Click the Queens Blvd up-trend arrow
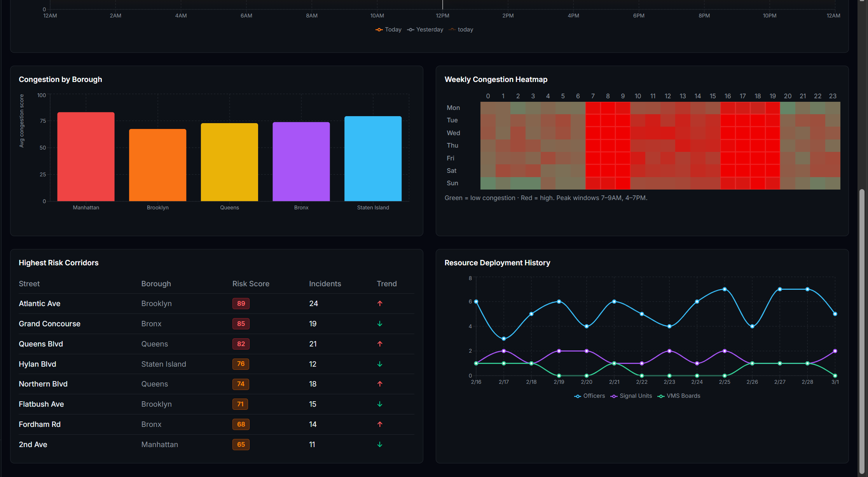 point(380,344)
